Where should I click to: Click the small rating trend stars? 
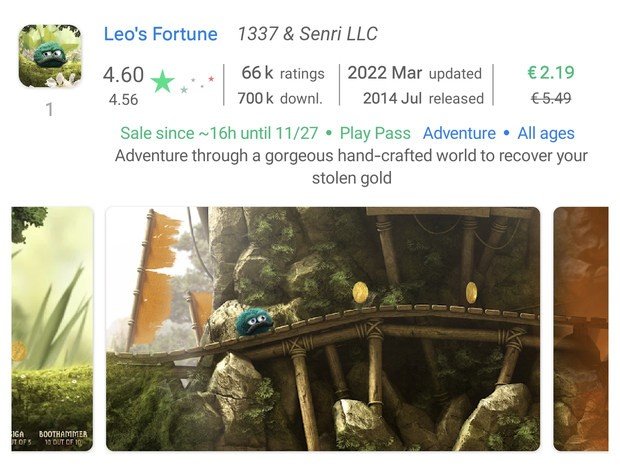tap(197, 84)
